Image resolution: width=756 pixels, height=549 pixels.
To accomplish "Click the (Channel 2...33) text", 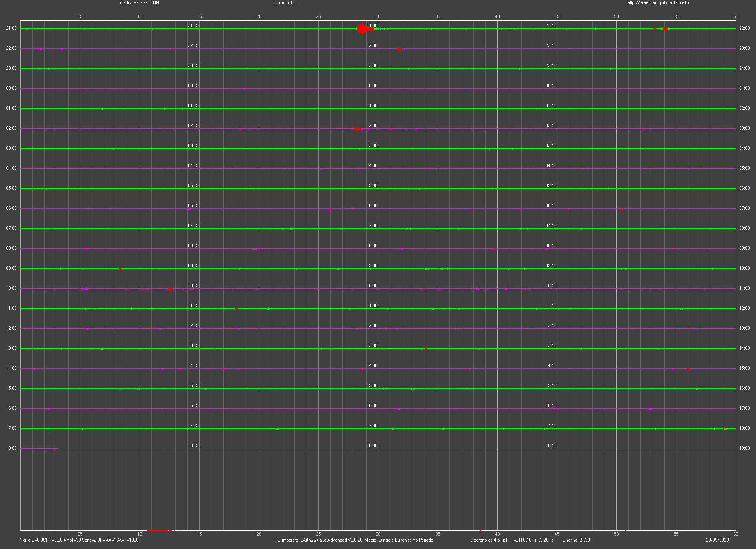I will point(576,540).
